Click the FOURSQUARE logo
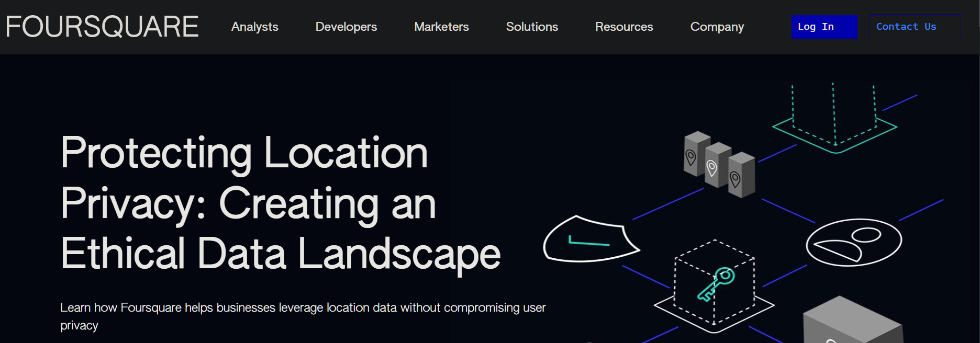Viewport: 980px width, 343px height. tap(102, 27)
